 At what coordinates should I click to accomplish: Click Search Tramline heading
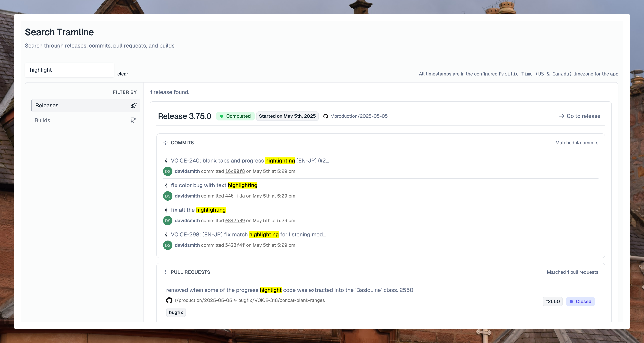pyautogui.click(x=59, y=32)
